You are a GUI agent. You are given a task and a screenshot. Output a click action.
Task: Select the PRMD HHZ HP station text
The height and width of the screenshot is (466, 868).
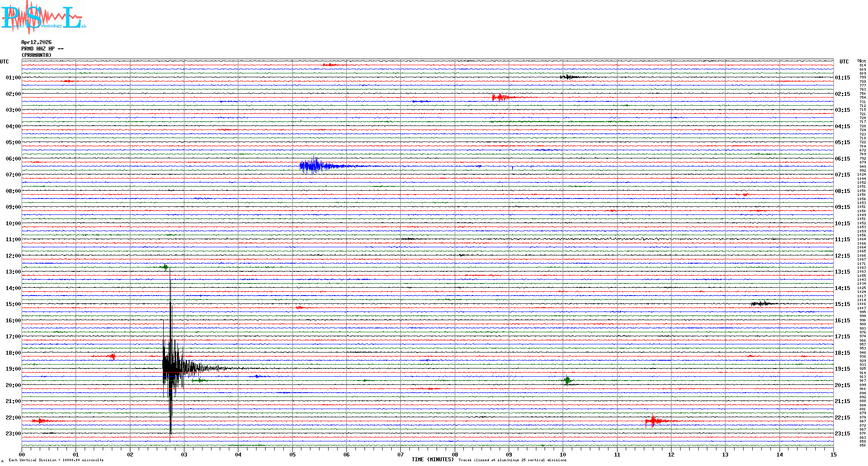(42, 49)
